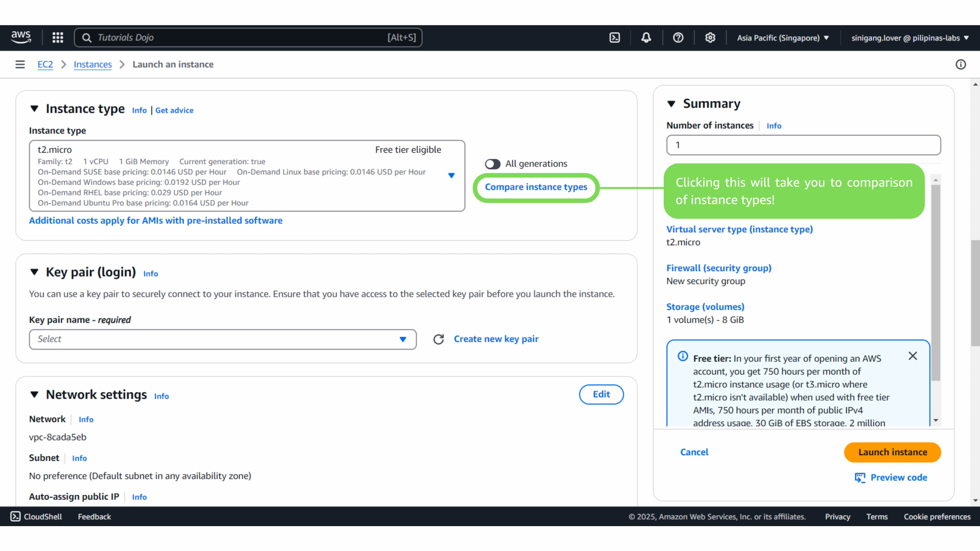Screen dimensions: 980x551
Task: Open the settings gear icon
Action: 710,37
